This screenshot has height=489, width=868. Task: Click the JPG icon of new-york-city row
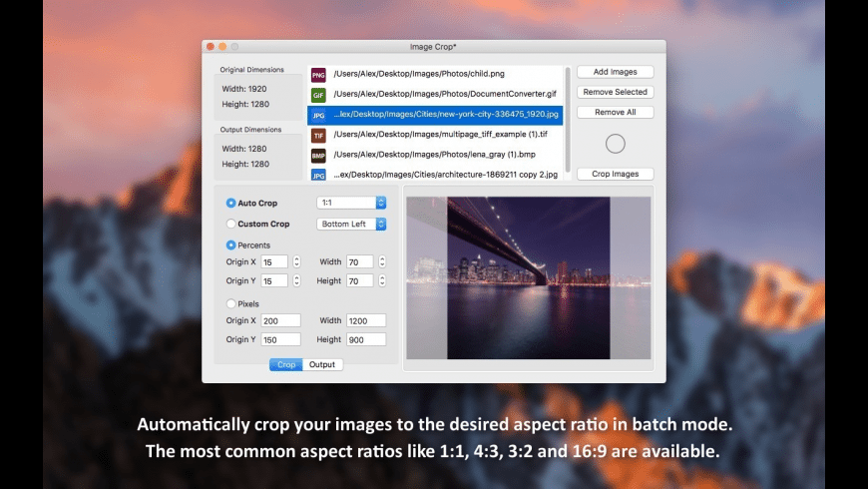click(x=318, y=115)
